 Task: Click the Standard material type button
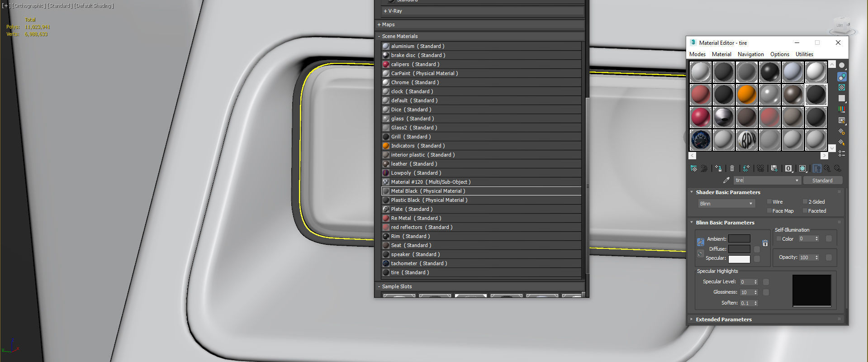822,180
